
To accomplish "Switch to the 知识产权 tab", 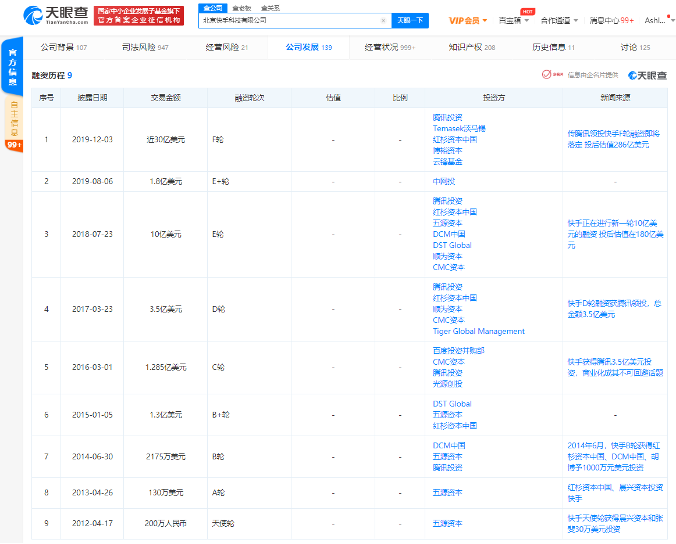I will pos(472,47).
